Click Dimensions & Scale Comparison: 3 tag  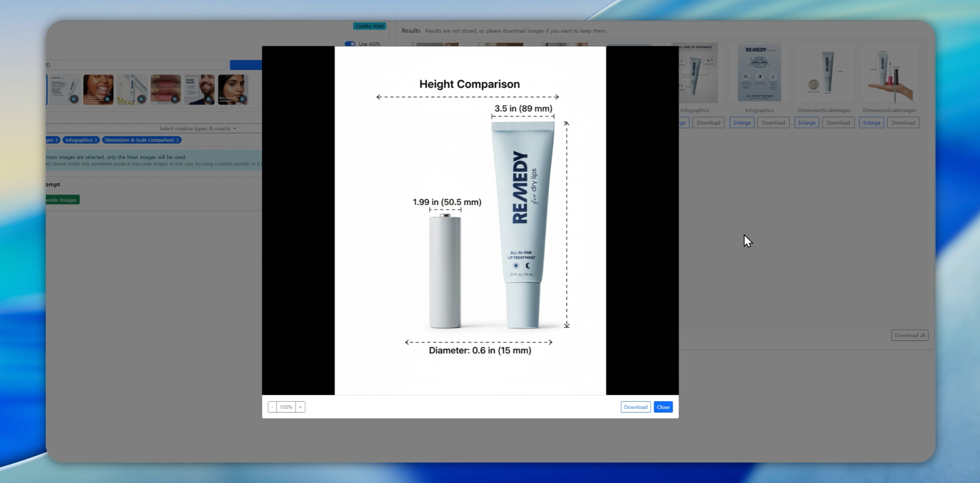coord(142,140)
